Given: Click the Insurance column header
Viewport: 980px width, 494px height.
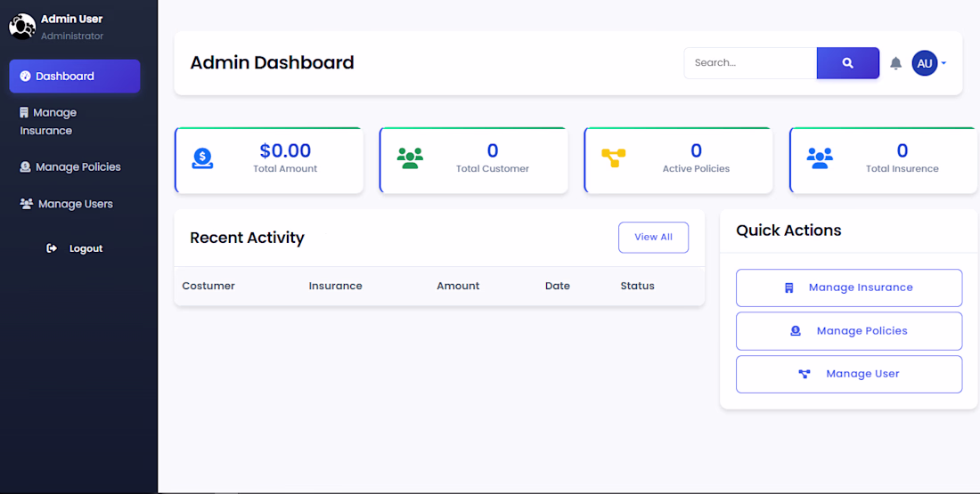Looking at the screenshot, I should [336, 286].
